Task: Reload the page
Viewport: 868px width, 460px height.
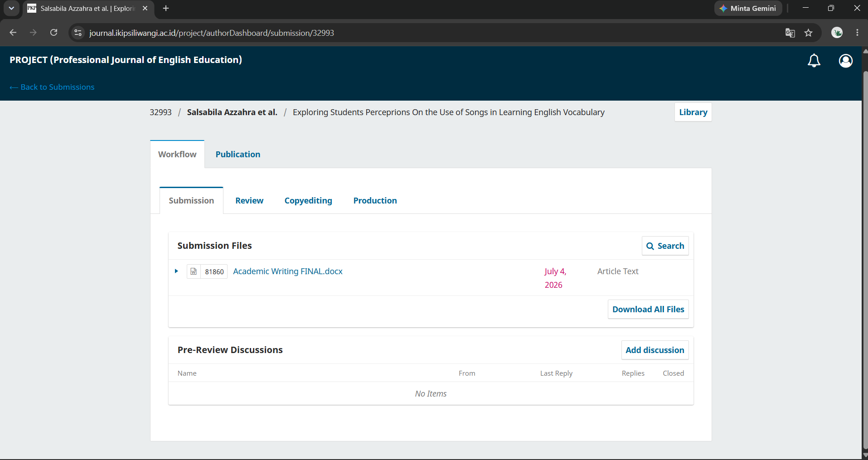Action: (53, 33)
